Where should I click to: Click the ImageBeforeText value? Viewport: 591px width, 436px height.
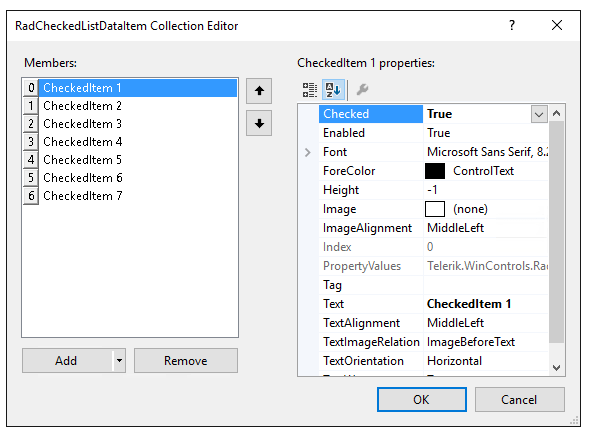click(x=471, y=342)
